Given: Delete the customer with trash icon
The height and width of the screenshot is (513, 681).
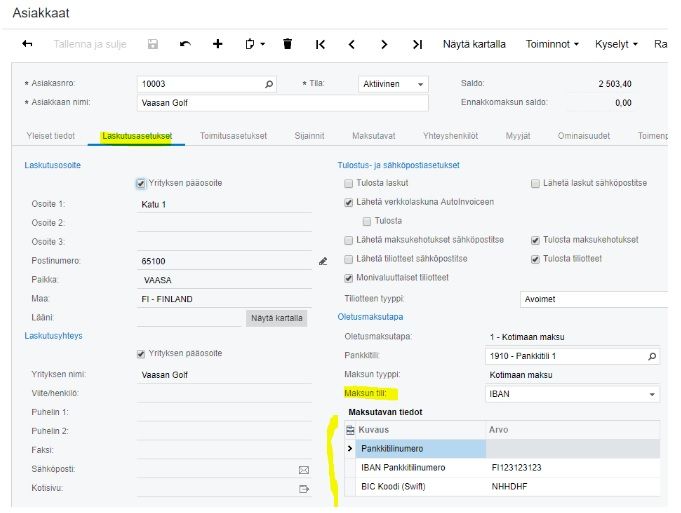Looking at the screenshot, I should (288, 44).
